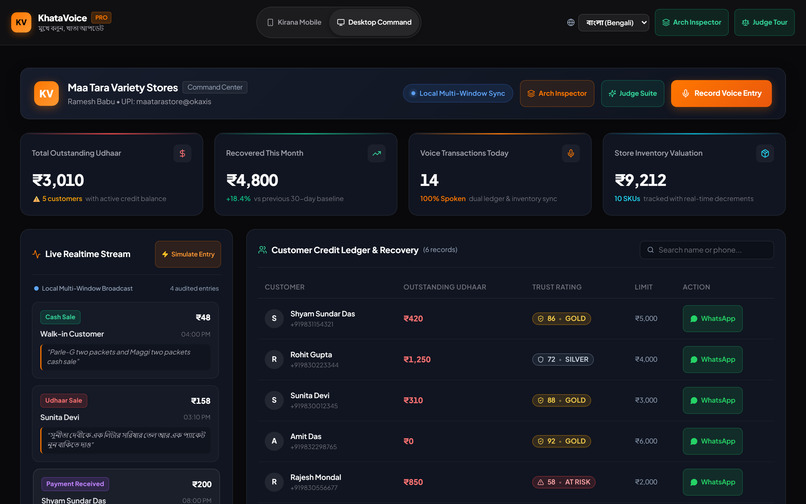The height and width of the screenshot is (504, 806).
Task: Click the Cash Sale tag
Action: pyautogui.click(x=60, y=317)
